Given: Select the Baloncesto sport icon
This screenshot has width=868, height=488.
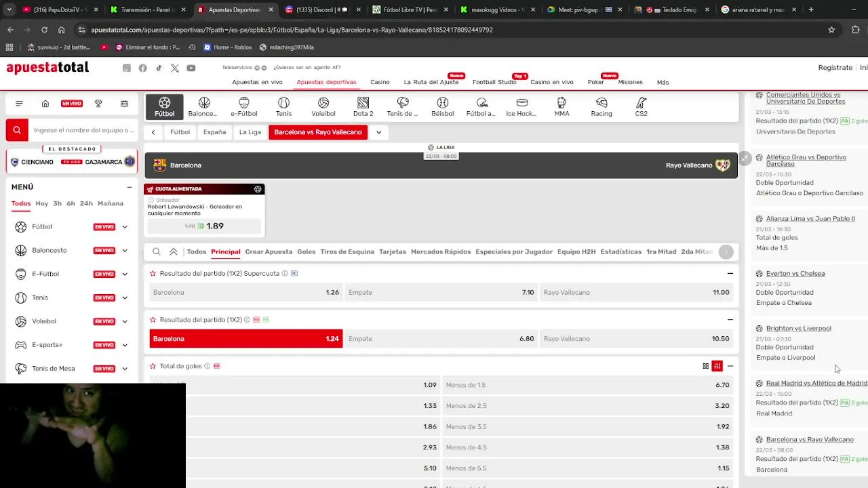Looking at the screenshot, I should pyautogui.click(x=203, y=107).
